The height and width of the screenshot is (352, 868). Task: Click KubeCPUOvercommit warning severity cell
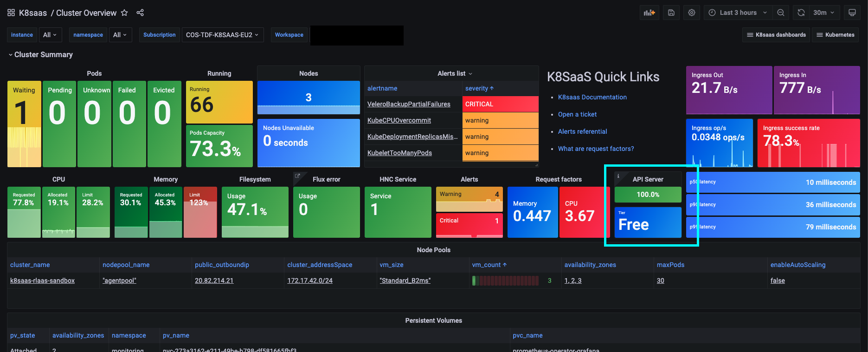pos(500,120)
